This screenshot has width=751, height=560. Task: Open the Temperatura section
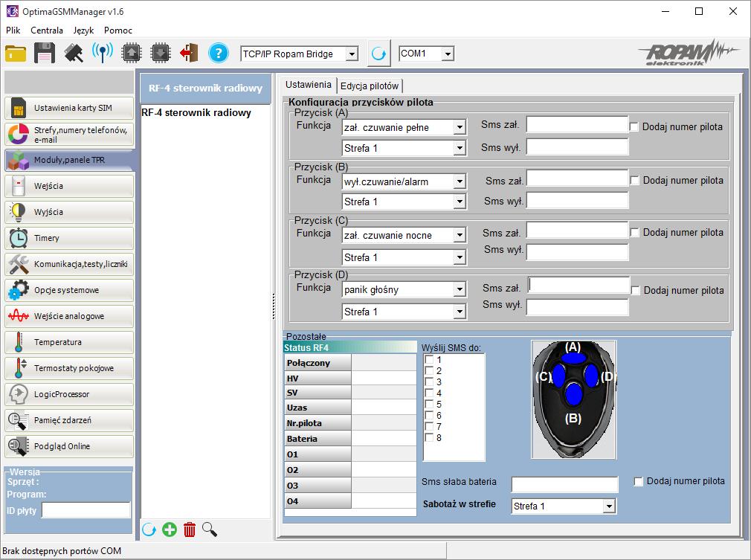coord(69,342)
